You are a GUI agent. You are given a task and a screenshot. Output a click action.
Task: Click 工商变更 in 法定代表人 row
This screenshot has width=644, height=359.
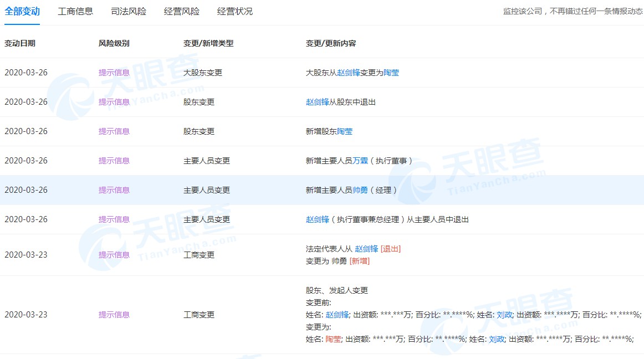199,255
